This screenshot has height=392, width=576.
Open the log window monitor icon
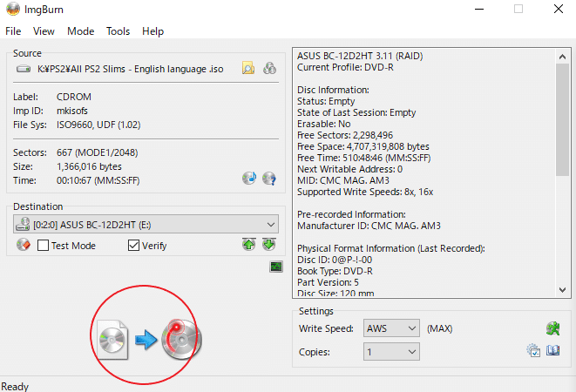[x=276, y=267]
